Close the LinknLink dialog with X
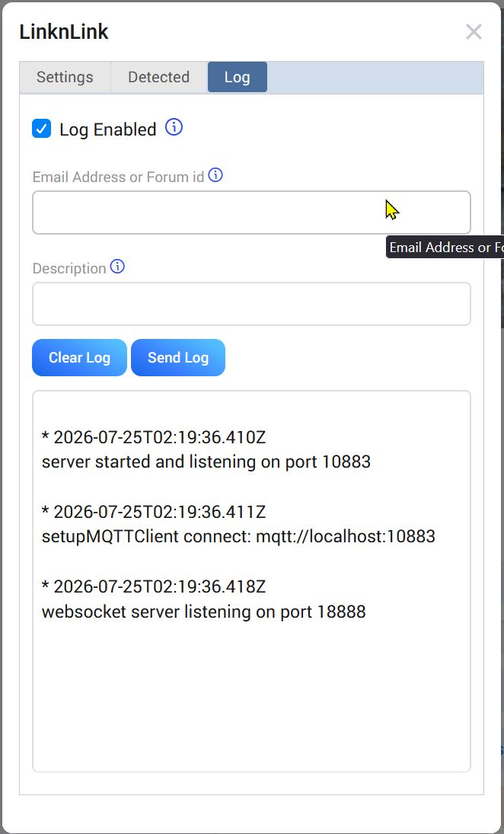504x834 pixels. [474, 32]
